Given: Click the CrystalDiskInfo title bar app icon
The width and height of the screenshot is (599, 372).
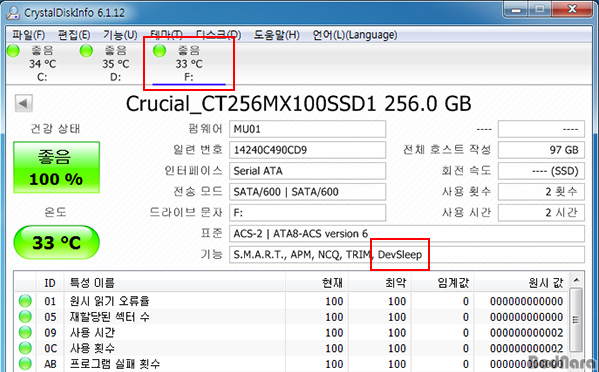Looking at the screenshot, I should [x=13, y=13].
